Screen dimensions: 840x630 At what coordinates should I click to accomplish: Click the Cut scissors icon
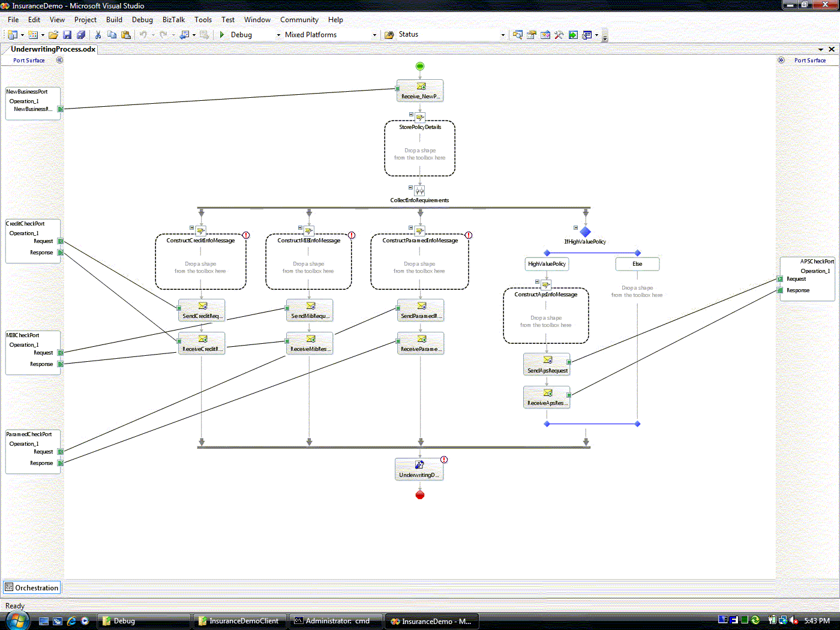(98, 35)
